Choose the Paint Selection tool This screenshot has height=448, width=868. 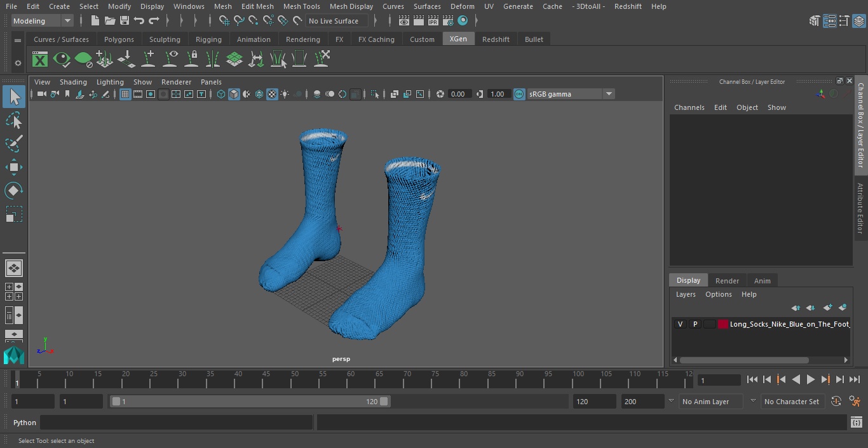14,144
